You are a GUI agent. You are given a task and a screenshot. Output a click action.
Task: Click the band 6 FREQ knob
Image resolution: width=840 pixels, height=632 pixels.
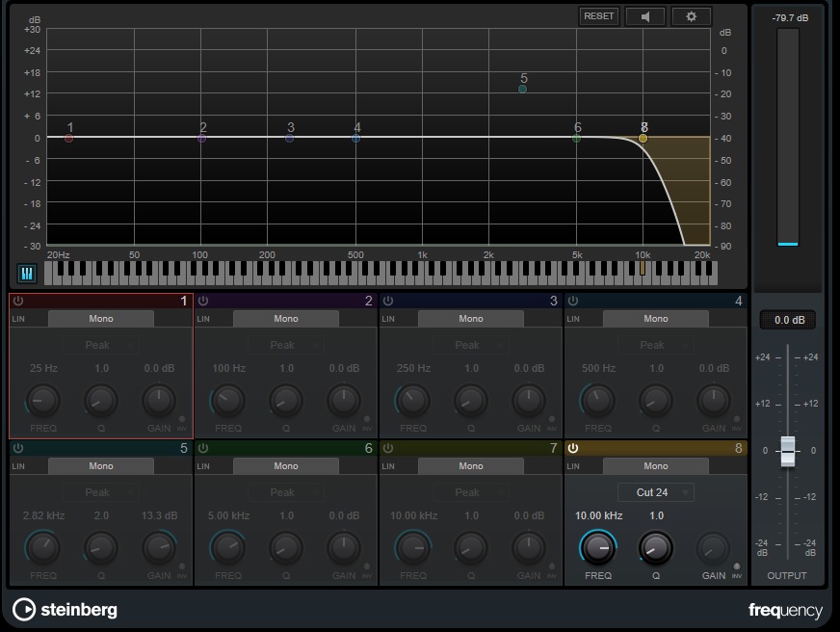pos(228,547)
